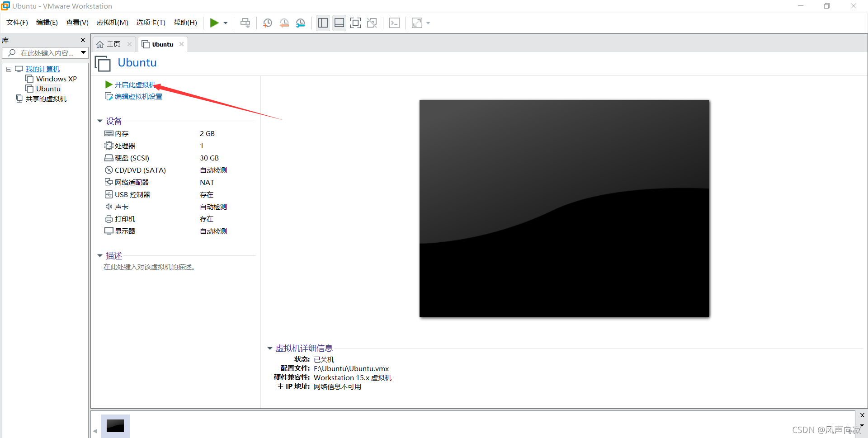
Task: Toggle the thumbnail bar view icon
Action: click(339, 23)
